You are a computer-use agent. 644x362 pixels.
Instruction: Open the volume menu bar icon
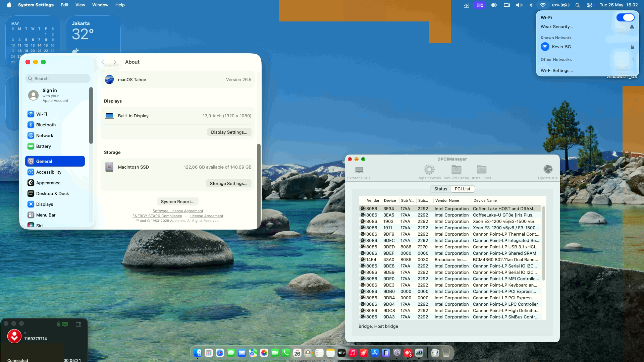(x=519, y=5)
